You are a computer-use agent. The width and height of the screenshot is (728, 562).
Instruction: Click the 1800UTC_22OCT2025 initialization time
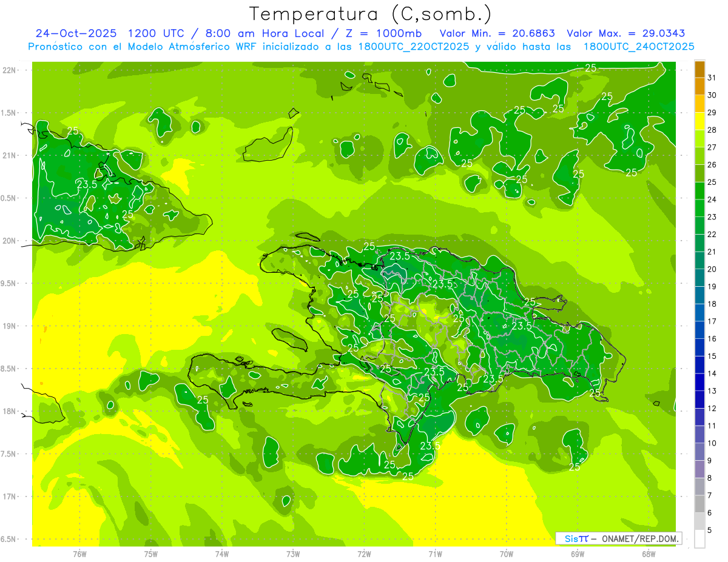click(413, 47)
